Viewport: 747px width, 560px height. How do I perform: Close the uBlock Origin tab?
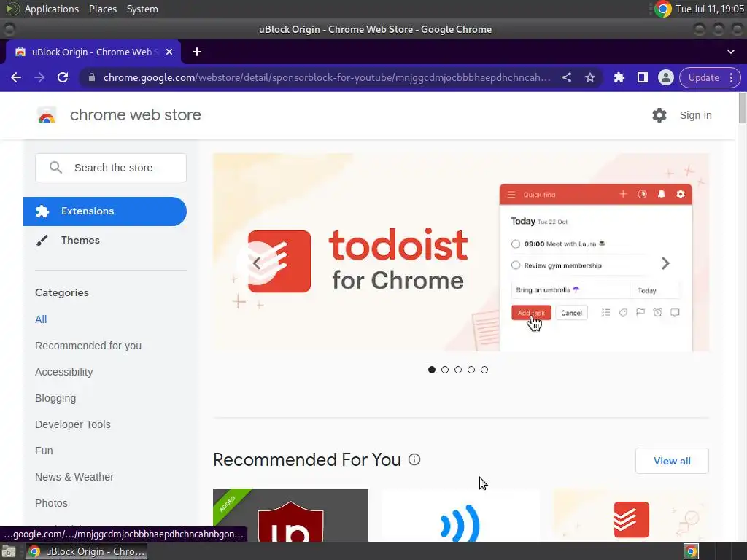point(169,52)
